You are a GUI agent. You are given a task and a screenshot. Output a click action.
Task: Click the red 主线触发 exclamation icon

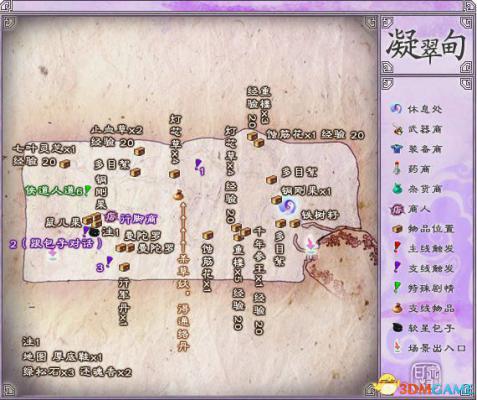(x=397, y=248)
